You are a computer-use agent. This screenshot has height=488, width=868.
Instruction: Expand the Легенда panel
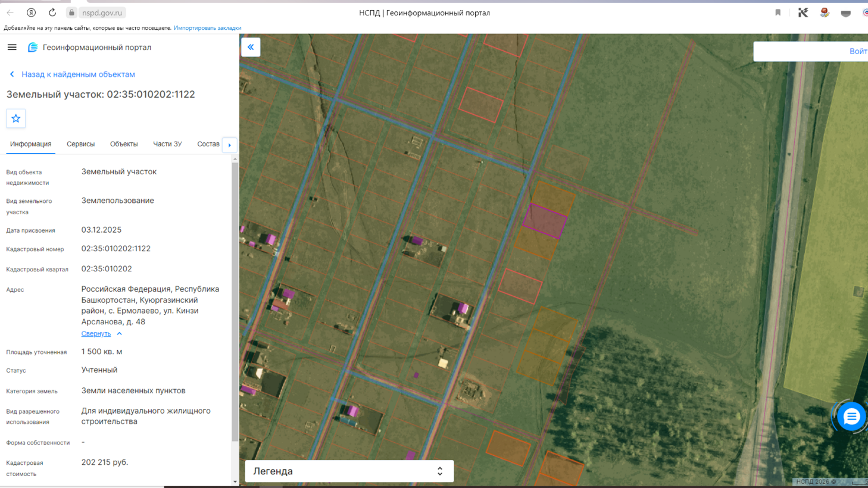point(349,471)
